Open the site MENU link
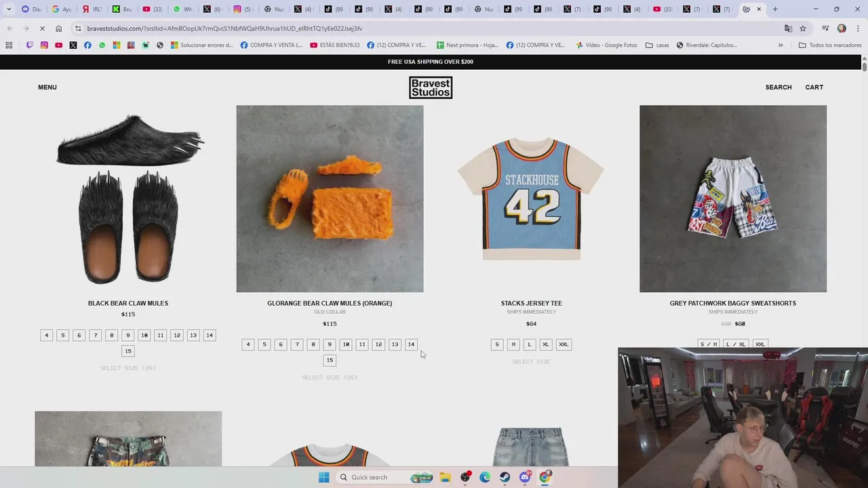The height and width of the screenshot is (488, 868). click(x=47, y=87)
